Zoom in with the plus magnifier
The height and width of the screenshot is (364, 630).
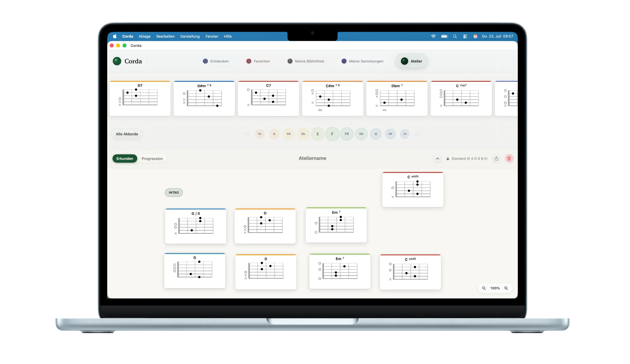[x=506, y=288]
